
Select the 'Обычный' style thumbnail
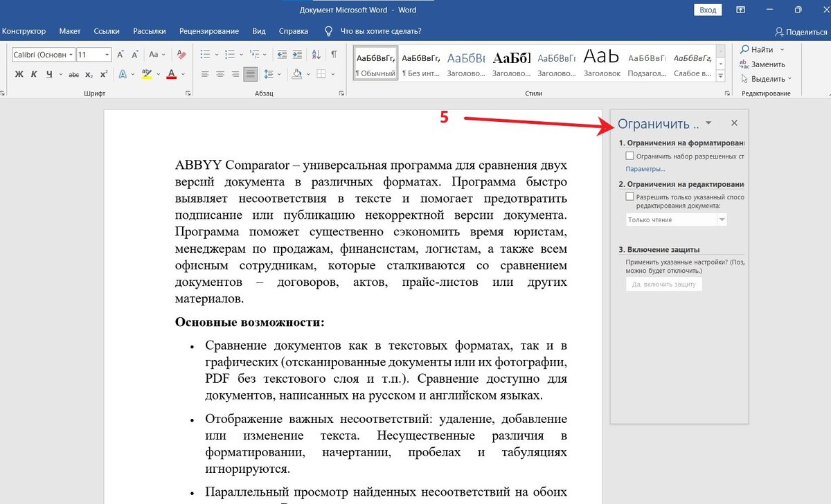(x=375, y=63)
